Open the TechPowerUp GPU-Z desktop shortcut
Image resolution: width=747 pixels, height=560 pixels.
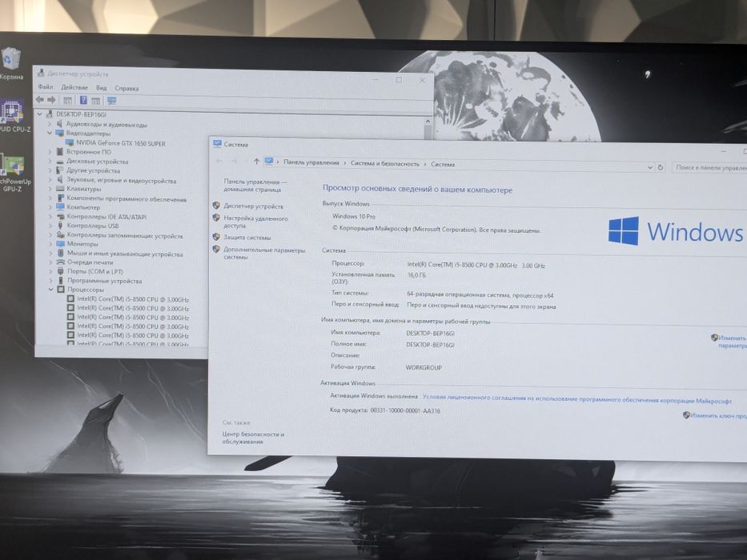click(x=14, y=173)
